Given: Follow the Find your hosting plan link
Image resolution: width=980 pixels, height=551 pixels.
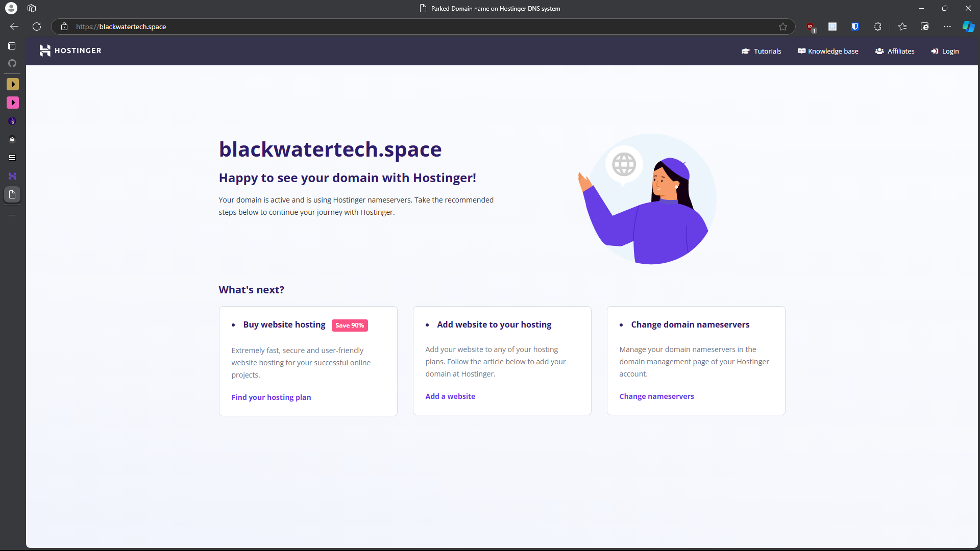Looking at the screenshot, I should (271, 397).
